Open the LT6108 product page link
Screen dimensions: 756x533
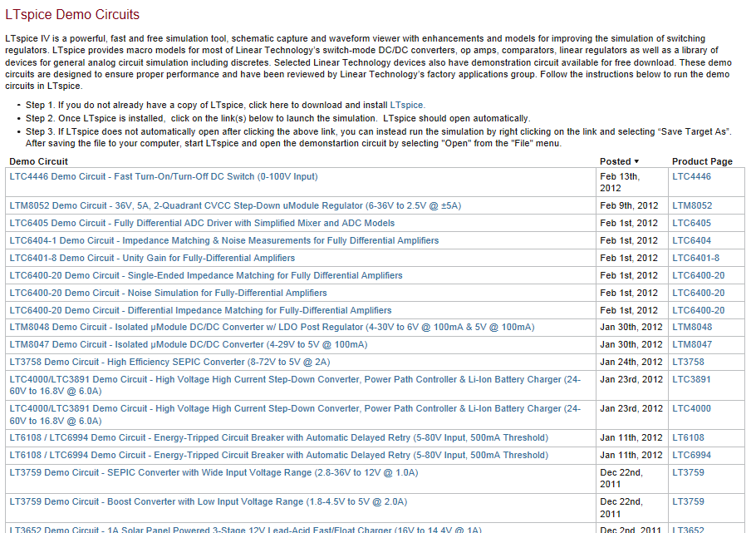(688, 437)
